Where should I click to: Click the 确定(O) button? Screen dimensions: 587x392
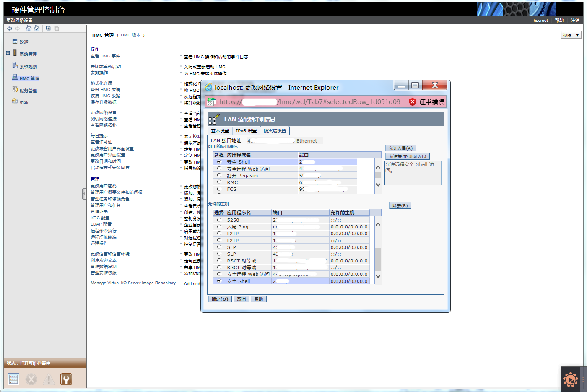[x=220, y=299]
